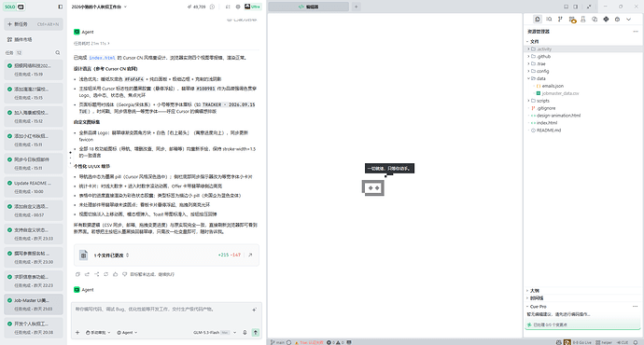Toggle the SOLO mode switch
Image resolution: width=644 pixels, height=345 pixels.
(x=14, y=7)
